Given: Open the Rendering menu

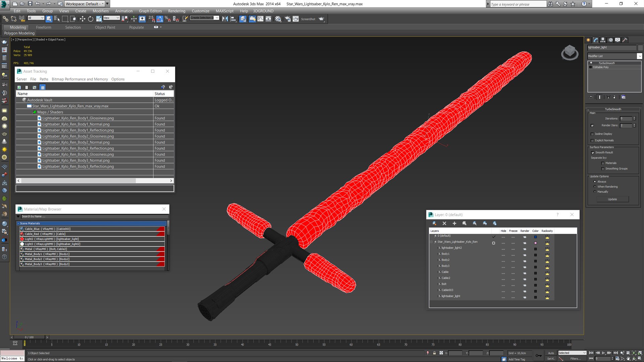Looking at the screenshot, I should [177, 11].
